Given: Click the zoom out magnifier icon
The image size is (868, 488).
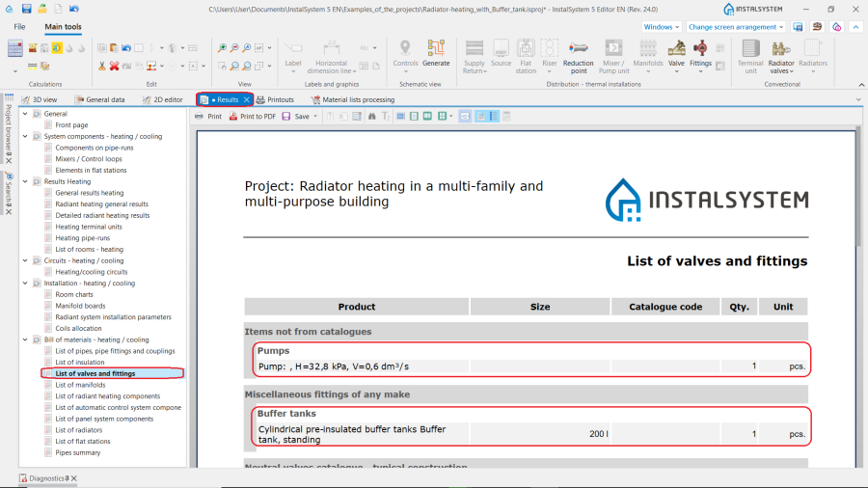Looking at the screenshot, I should click(x=234, y=48).
